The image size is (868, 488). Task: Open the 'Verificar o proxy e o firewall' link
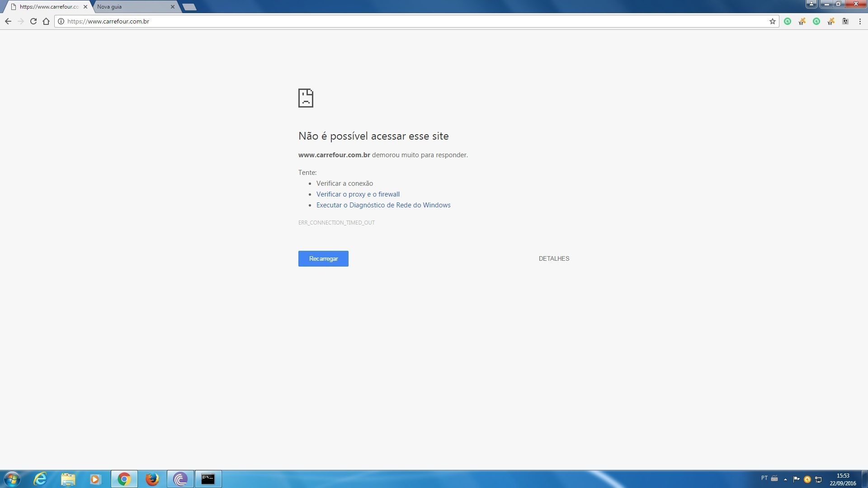tap(358, 194)
